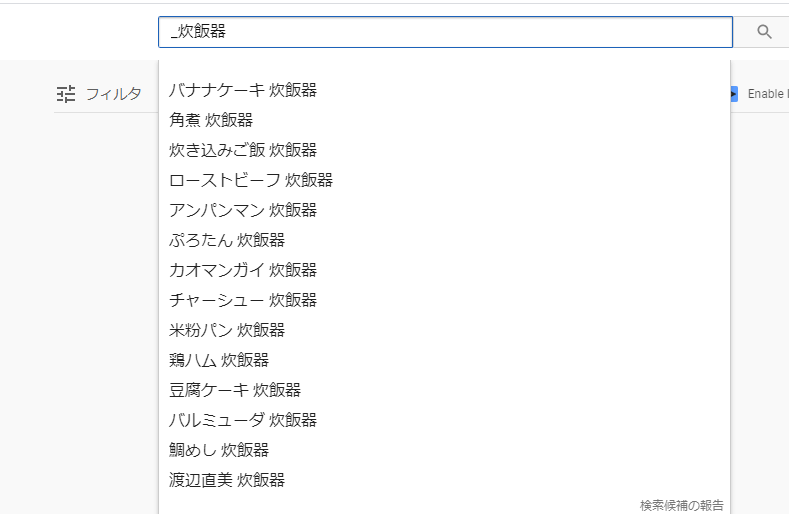
Task: Choose ぷろたん 炊飯器 suggestion
Action: point(444,240)
